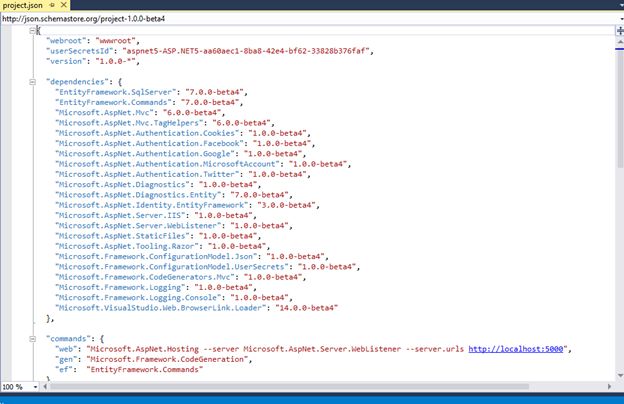Click the "dependencies" key

(77, 82)
